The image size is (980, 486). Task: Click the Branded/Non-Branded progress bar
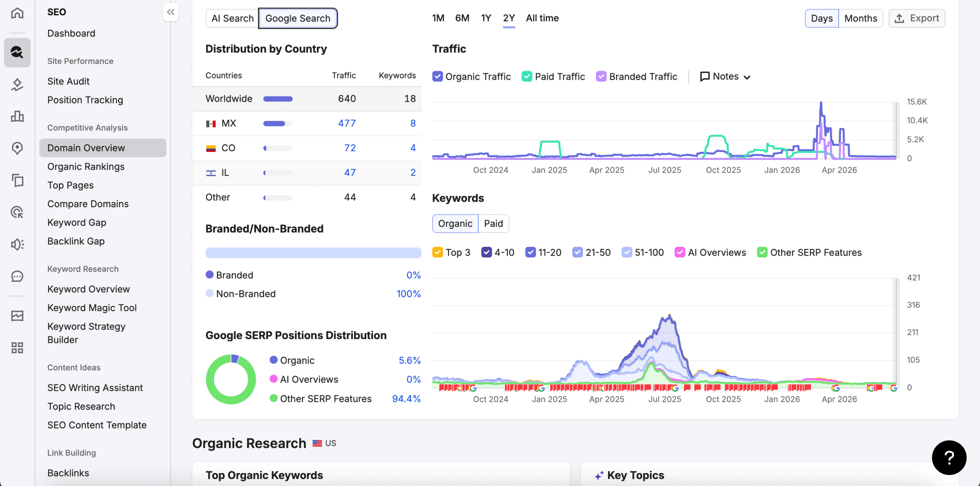[x=313, y=253]
